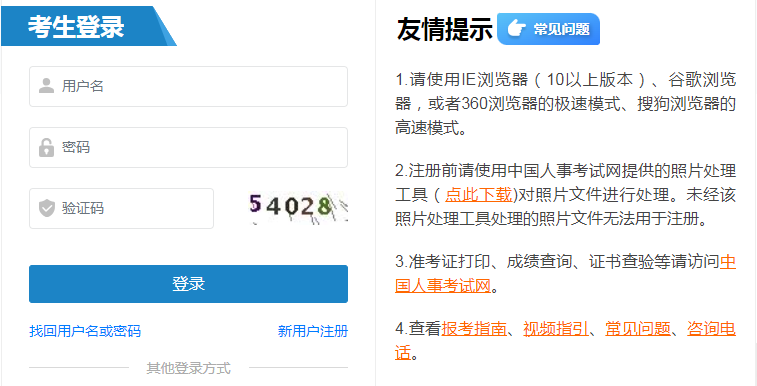Open the 视频指引 link
This screenshot has height=386, width=757.
click(556, 329)
